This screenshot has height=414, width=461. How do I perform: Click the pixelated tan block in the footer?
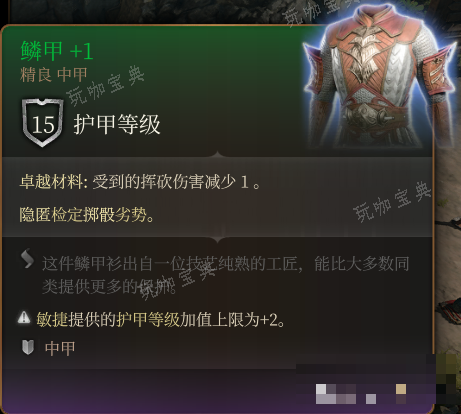click(x=401, y=389)
